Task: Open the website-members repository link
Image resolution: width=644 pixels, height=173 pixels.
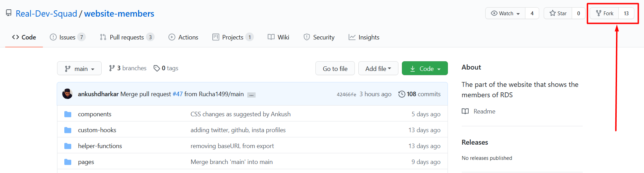Action: point(119,13)
